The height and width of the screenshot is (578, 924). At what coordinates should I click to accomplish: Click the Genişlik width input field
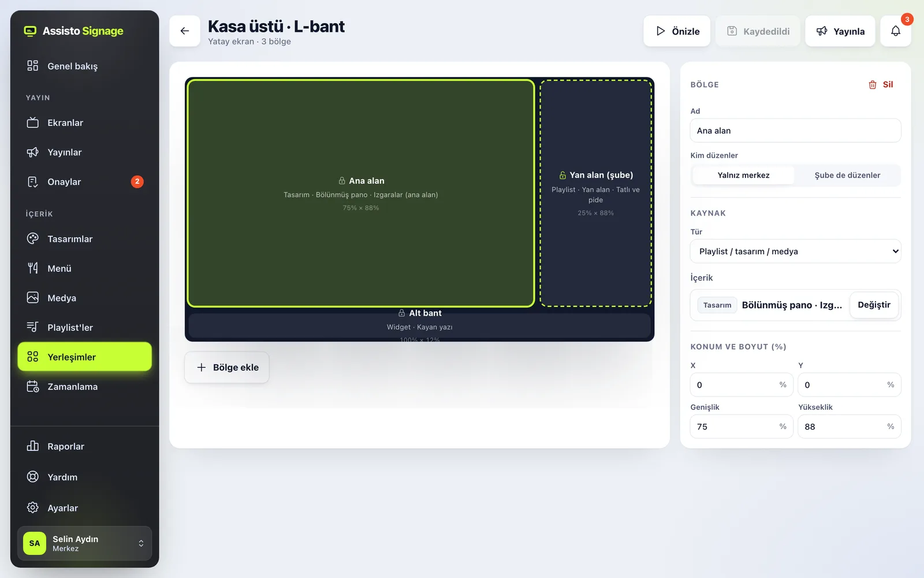pyautogui.click(x=742, y=427)
